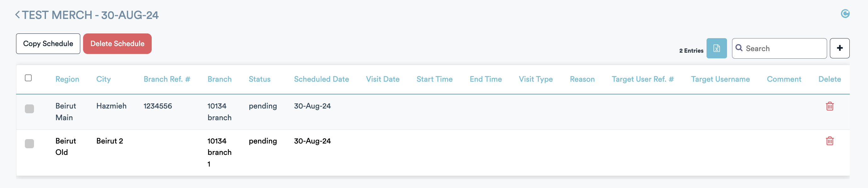Viewport: 868px width, 188px height.
Task: Sort by the Region column header
Action: (x=67, y=79)
